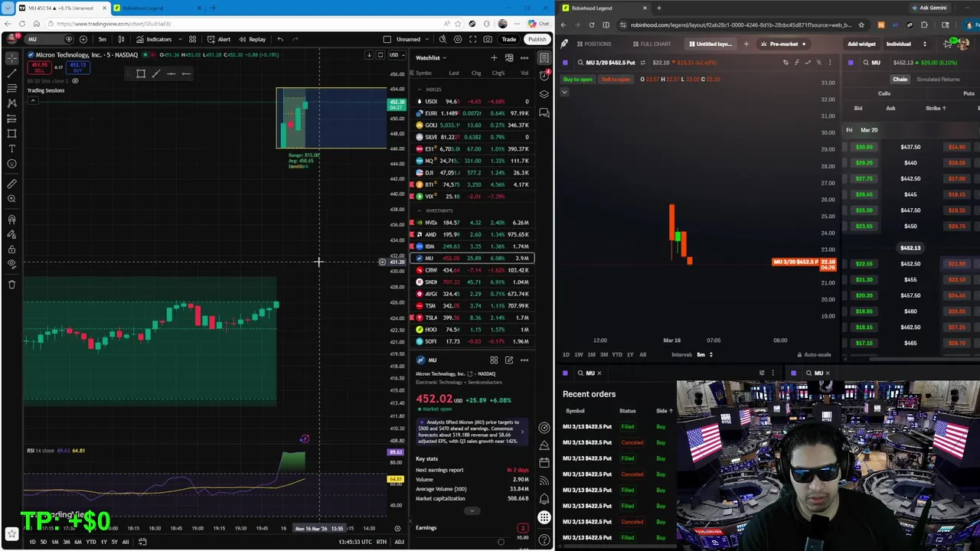
Task: Click the $452.5 strike row
Action: [x=910, y=264]
